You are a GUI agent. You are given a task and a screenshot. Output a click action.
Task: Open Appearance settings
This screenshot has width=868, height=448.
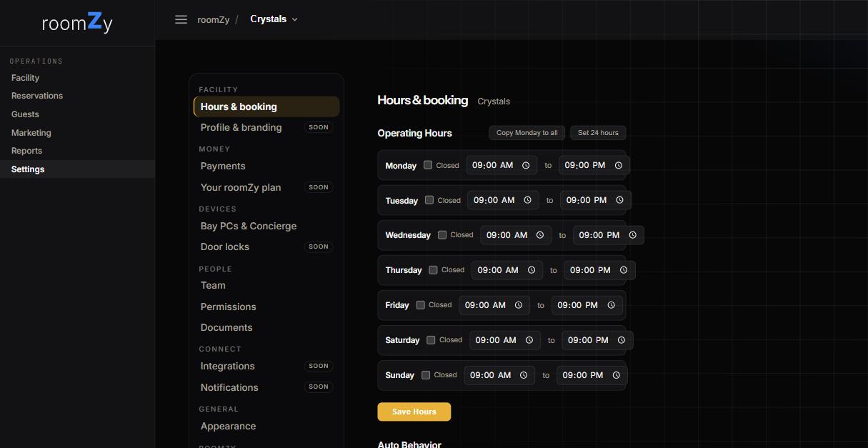click(266, 426)
